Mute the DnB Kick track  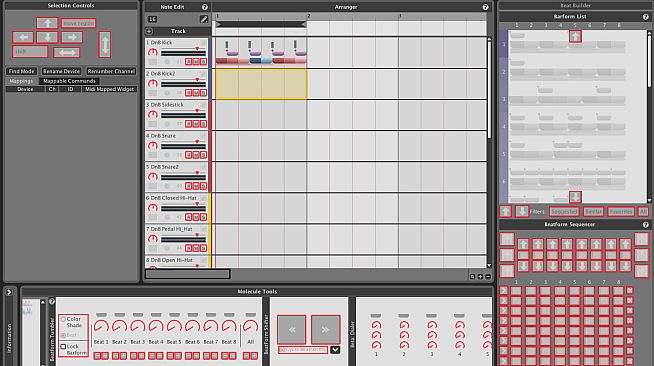coord(196,62)
